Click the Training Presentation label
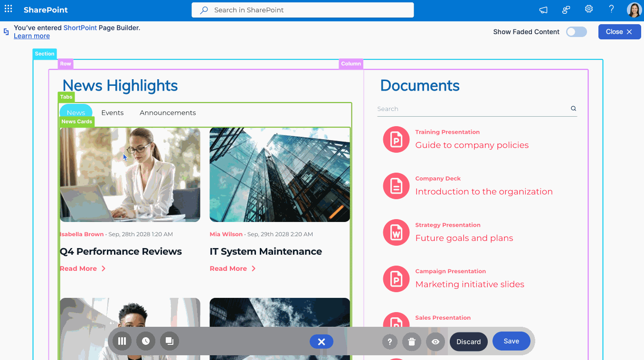Screen dimensions: 644x360 pyautogui.click(x=447, y=132)
